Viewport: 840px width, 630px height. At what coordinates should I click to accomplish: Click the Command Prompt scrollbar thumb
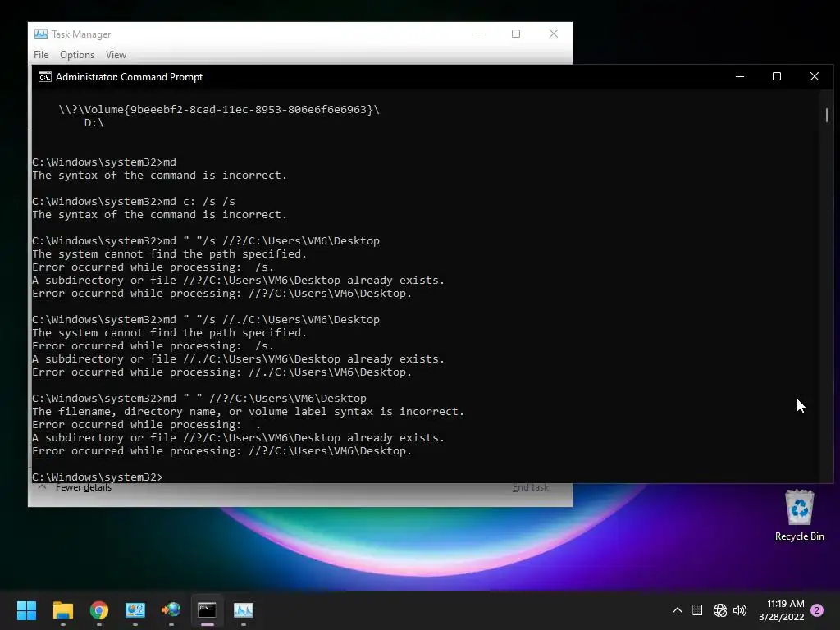[x=827, y=115]
